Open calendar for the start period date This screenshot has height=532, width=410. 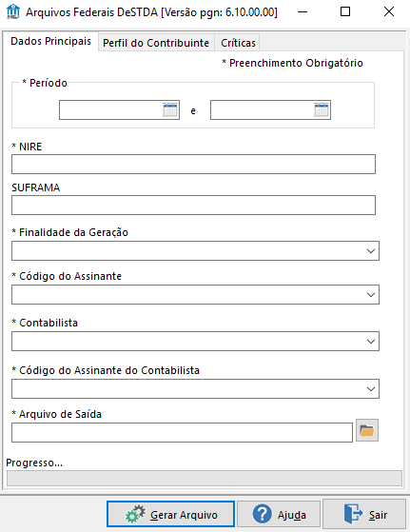click(x=170, y=110)
